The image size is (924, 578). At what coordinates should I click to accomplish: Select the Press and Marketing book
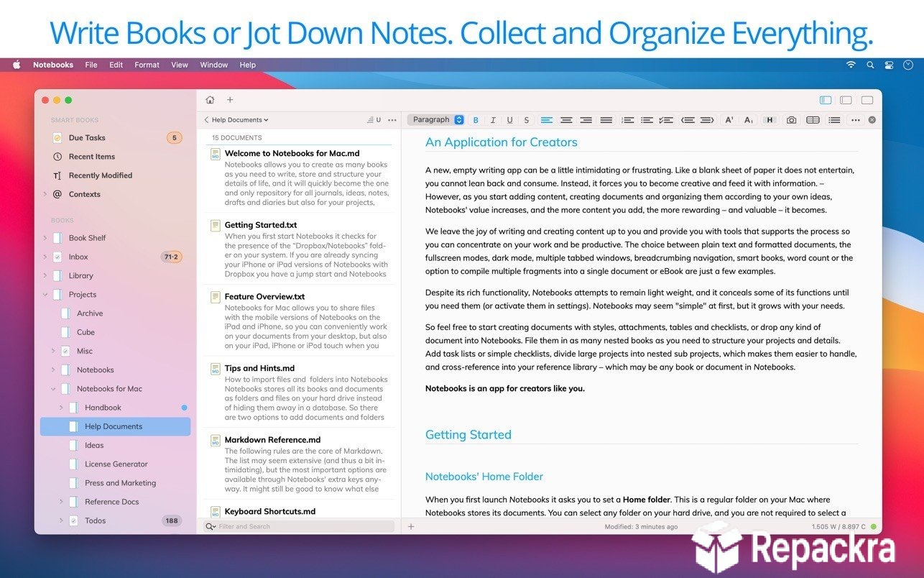pyautogui.click(x=115, y=483)
